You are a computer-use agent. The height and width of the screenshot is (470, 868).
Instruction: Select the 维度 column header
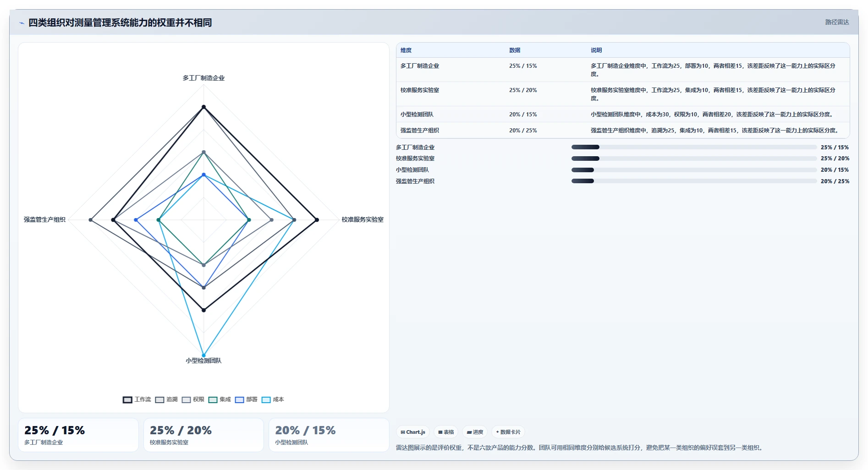coord(406,50)
